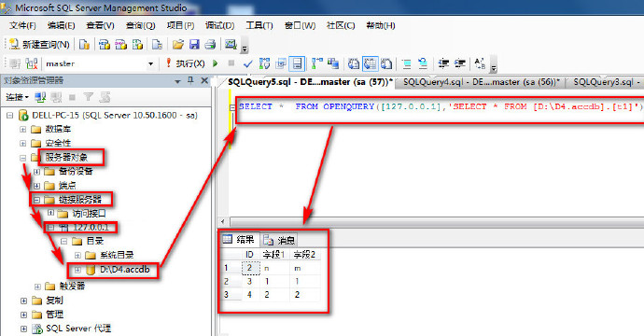Image resolution: width=644 pixels, height=336 pixels.
Task: Select the 127.0.0.1 linked server
Action: [x=91, y=227]
